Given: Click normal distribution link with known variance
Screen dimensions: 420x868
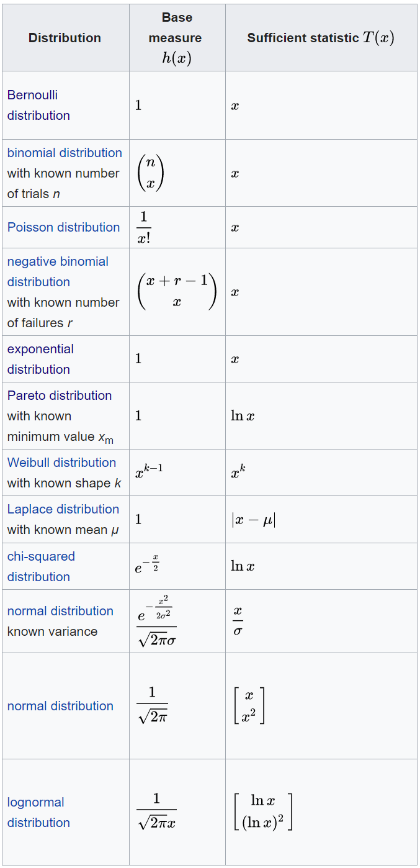Looking at the screenshot, I should pos(60,611).
